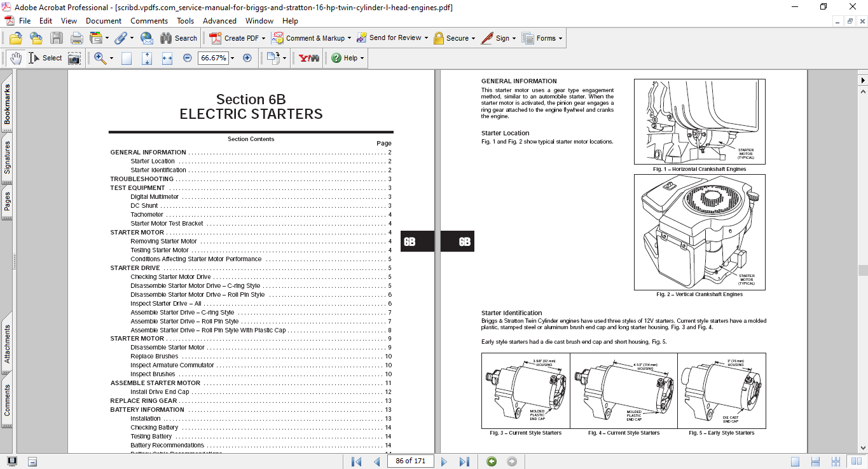Click the Email document icon

pyautogui.click(x=147, y=38)
